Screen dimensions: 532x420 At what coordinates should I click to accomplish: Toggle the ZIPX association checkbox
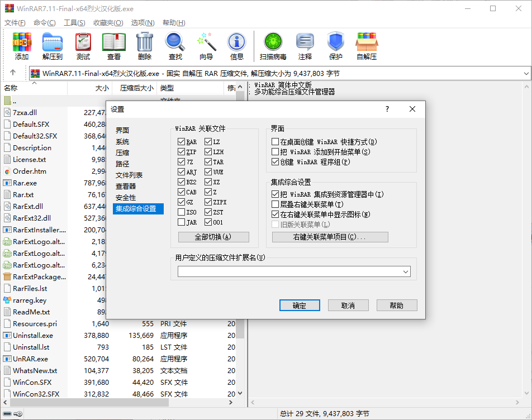(208, 202)
